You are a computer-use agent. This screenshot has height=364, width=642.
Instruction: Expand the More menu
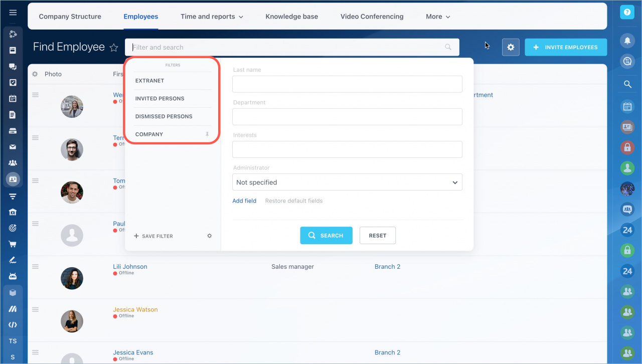438,17
